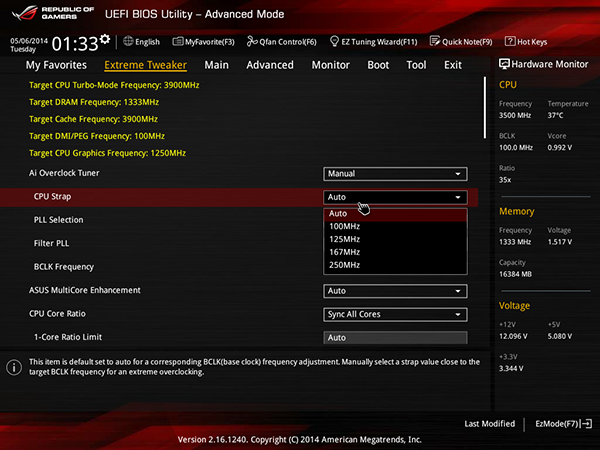Click the +3.3V 3.344 V reading
This screenshot has width=600, height=450.
click(511, 368)
